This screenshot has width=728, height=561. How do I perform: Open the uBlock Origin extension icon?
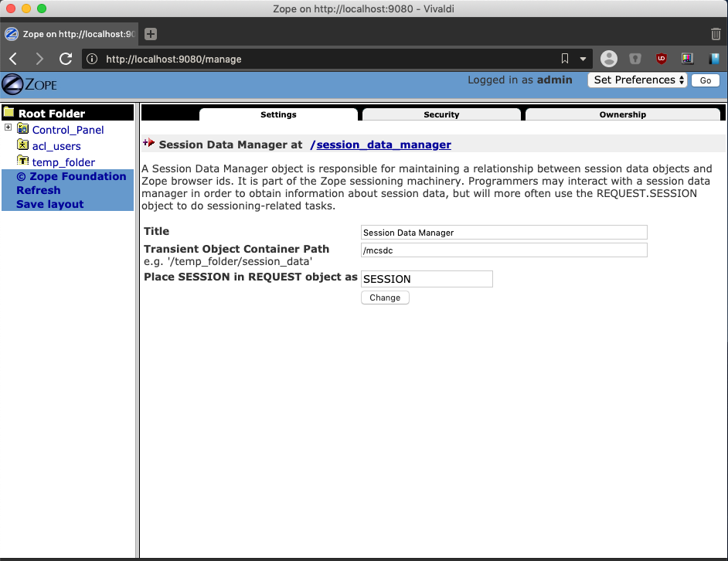click(x=661, y=59)
